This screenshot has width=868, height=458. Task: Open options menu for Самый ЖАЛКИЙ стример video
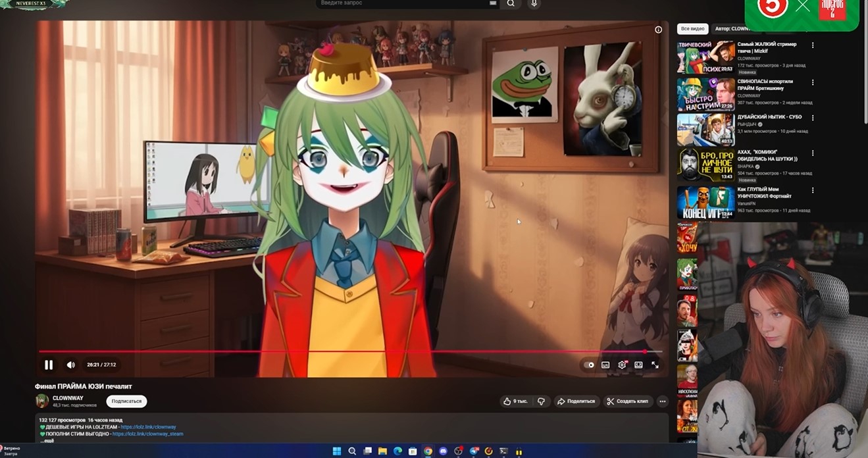coord(813,45)
